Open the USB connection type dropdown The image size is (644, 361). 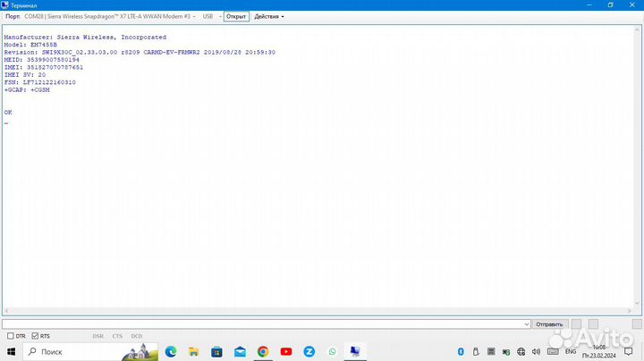point(219,16)
